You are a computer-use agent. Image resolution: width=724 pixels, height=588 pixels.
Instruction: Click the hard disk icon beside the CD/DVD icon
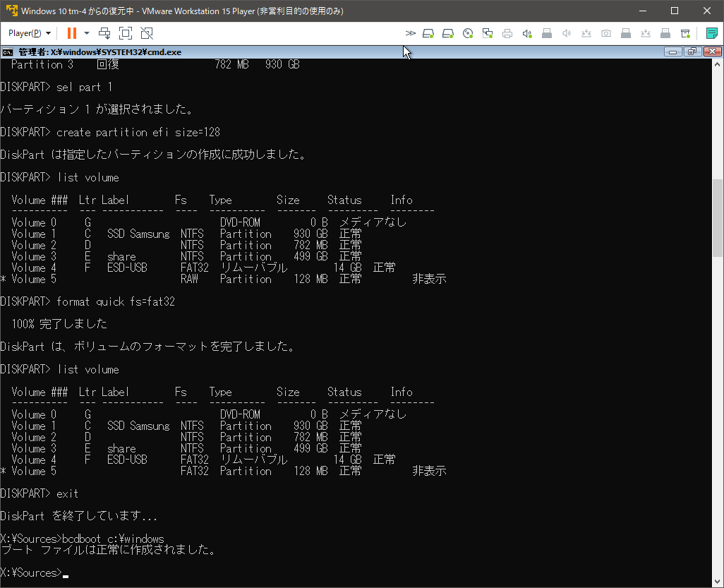(x=448, y=33)
